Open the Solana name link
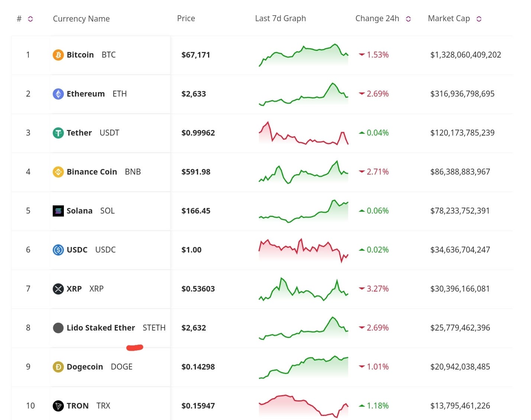 point(79,211)
